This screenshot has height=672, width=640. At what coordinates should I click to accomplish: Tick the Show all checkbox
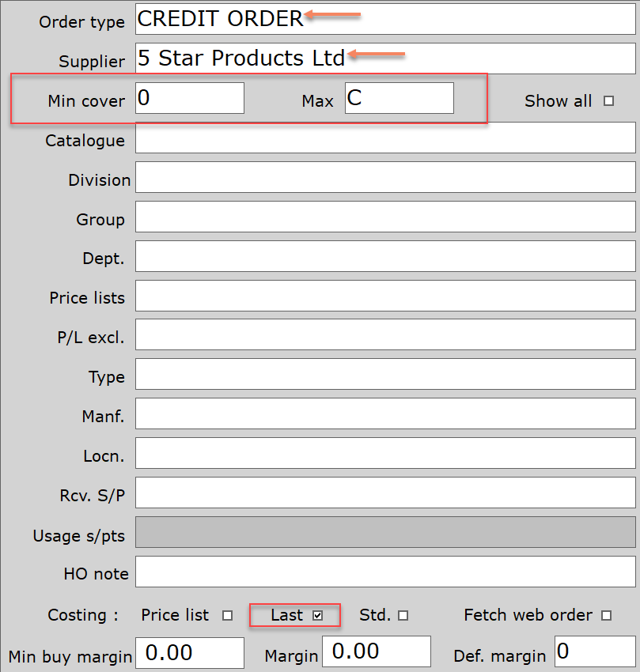pyautogui.click(x=608, y=100)
